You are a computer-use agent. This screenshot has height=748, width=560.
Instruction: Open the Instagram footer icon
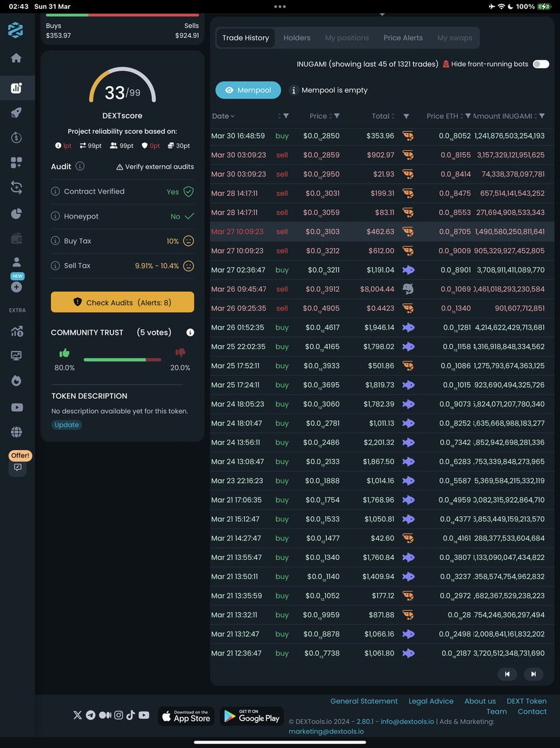tap(118, 715)
